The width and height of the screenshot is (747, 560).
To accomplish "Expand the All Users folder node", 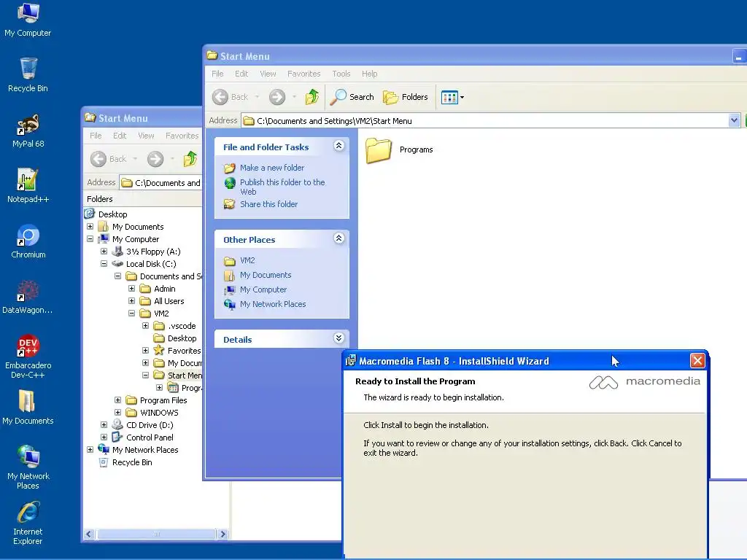I will [x=132, y=301].
